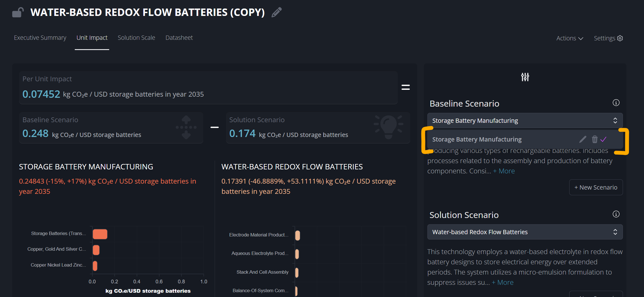
Task: Click the WATER-BASED REDOX FLOW BATTERIES chart heading
Action: [x=292, y=167]
